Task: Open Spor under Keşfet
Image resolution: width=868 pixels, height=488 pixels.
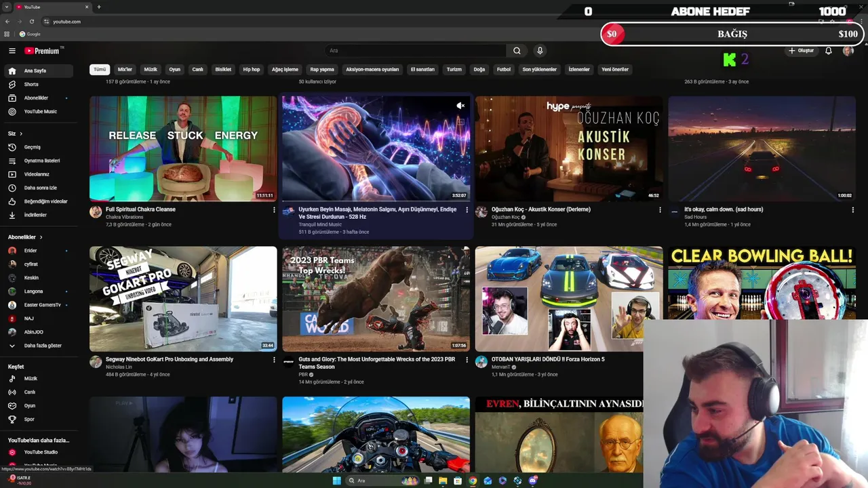Action: coord(39,419)
